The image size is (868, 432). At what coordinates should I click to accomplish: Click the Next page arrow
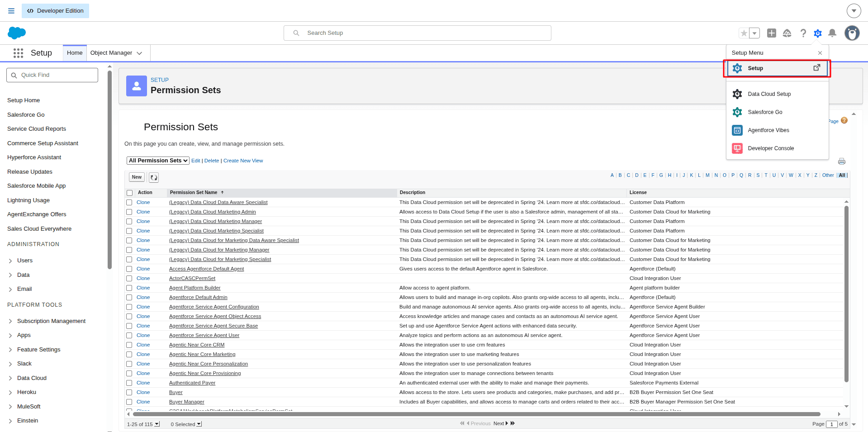[x=507, y=423]
